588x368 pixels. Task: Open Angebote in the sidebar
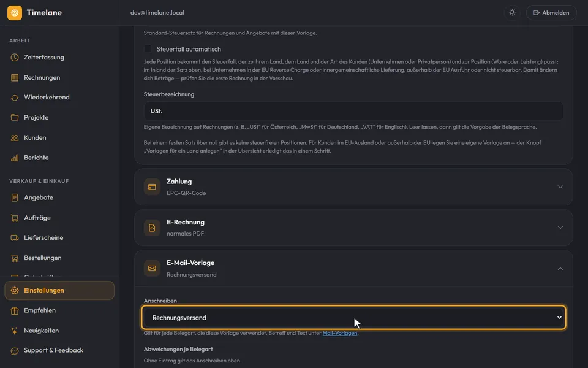pos(59,197)
